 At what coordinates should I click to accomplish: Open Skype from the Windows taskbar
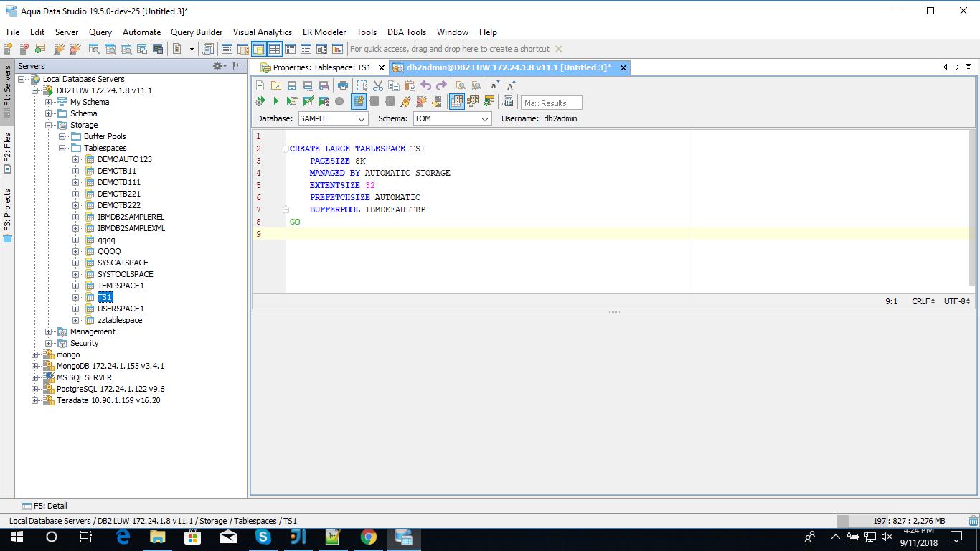point(263,537)
